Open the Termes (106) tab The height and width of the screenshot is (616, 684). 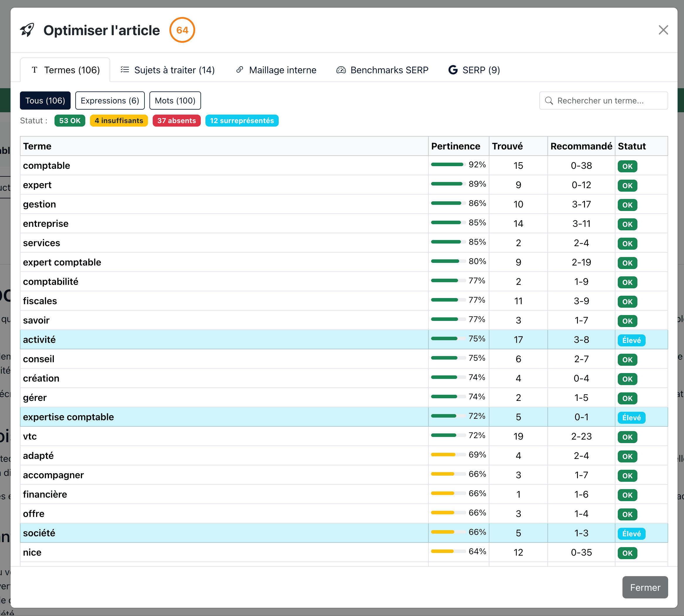[65, 70]
